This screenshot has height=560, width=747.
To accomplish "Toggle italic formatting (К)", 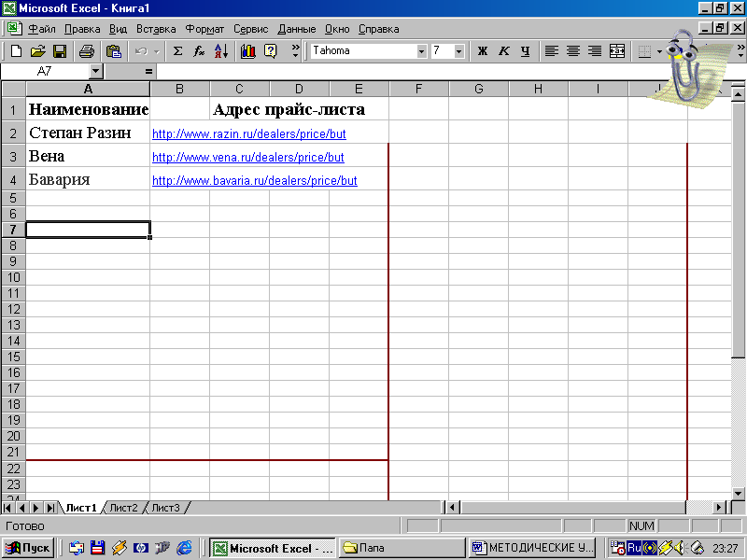I will (503, 51).
